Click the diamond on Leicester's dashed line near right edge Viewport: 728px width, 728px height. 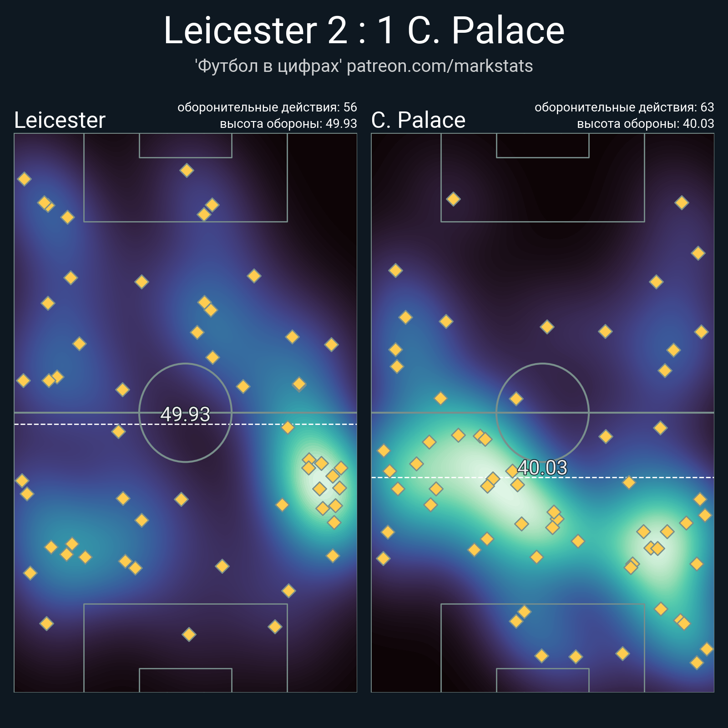tap(288, 427)
